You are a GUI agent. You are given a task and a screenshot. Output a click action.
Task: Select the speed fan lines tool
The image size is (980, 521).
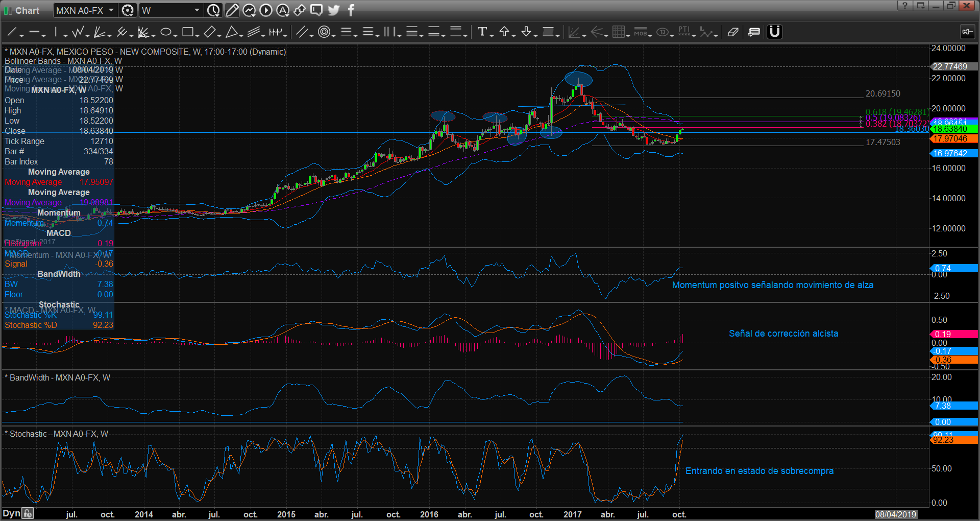click(100, 32)
